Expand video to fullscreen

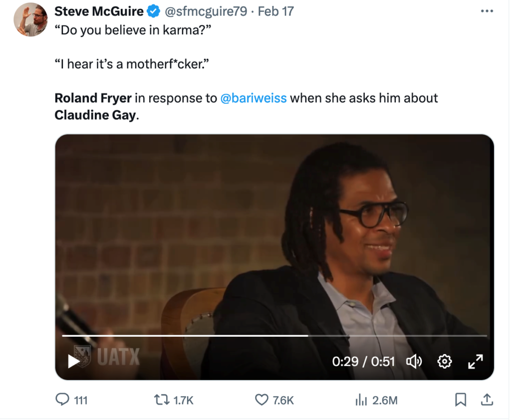[475, 361]
